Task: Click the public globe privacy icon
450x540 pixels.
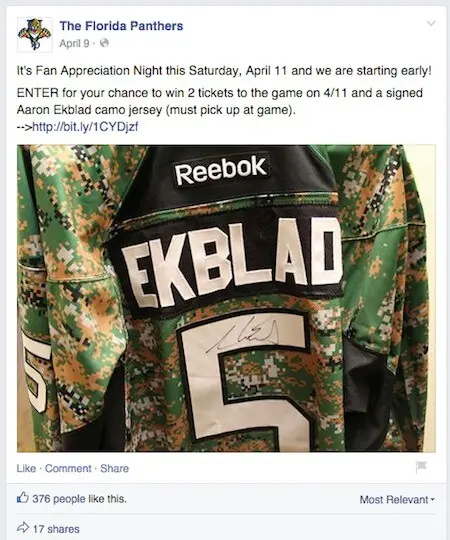Action: 104,43
